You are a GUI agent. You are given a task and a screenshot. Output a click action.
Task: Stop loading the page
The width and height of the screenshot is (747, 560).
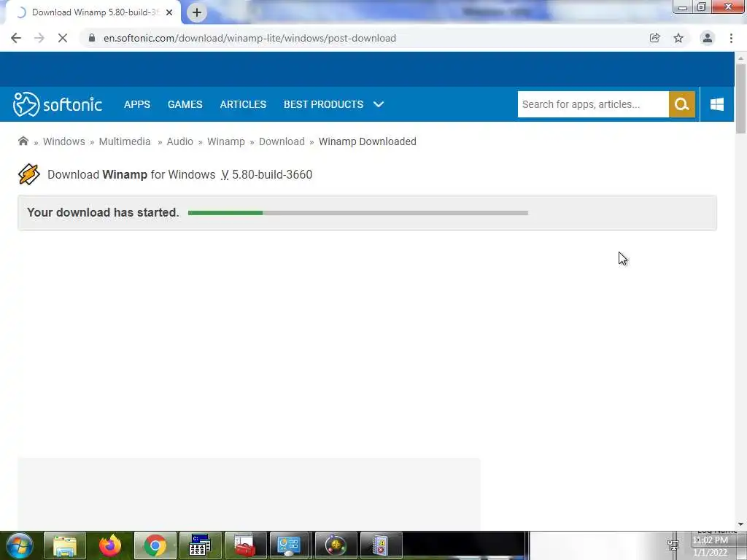tap(63, 38)
